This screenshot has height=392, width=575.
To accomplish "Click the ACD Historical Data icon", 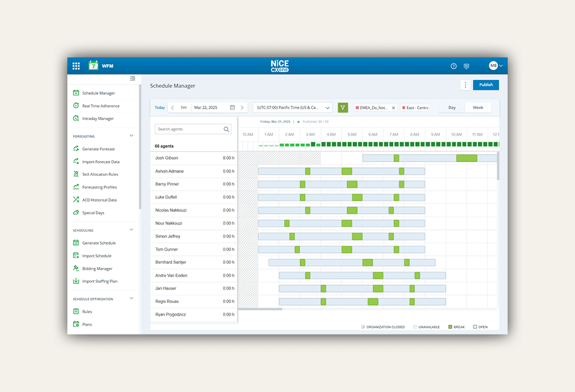I will [x=76, y=199].
